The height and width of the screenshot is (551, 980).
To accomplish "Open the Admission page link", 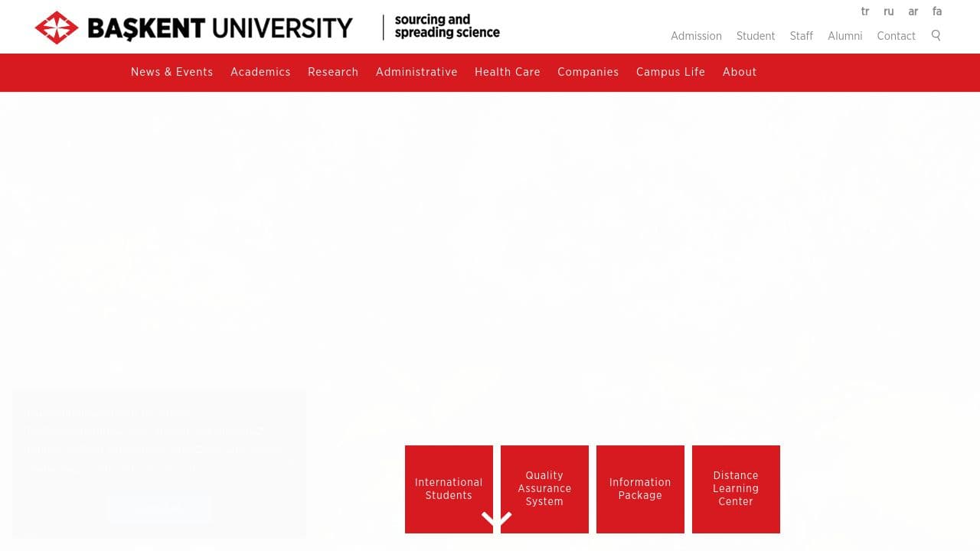I will (x=696, y=36).
